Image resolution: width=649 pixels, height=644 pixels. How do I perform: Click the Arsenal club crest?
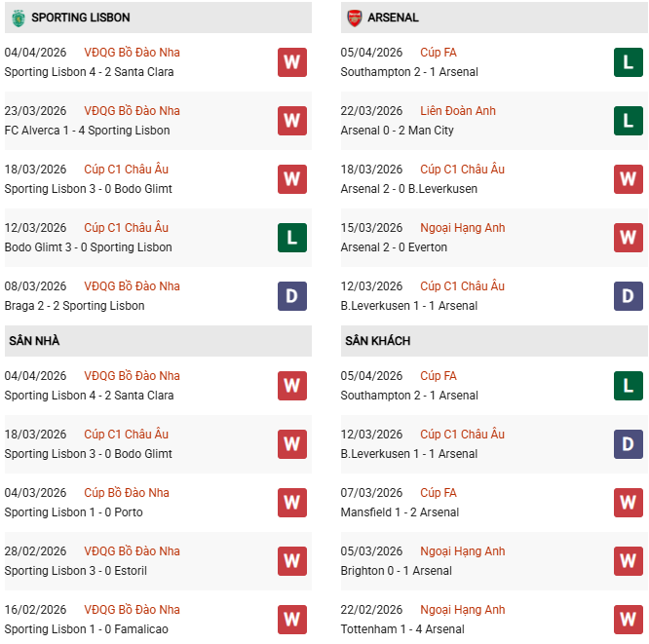pos(354,18)
